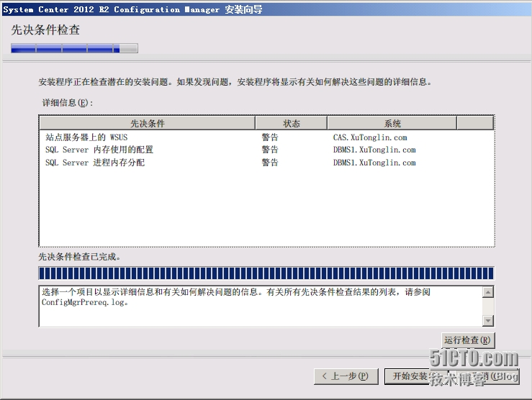Select SQL Server 内存使用的配置 row
Viewport: 532px width, 400px height.
click(x=266, y=150)
